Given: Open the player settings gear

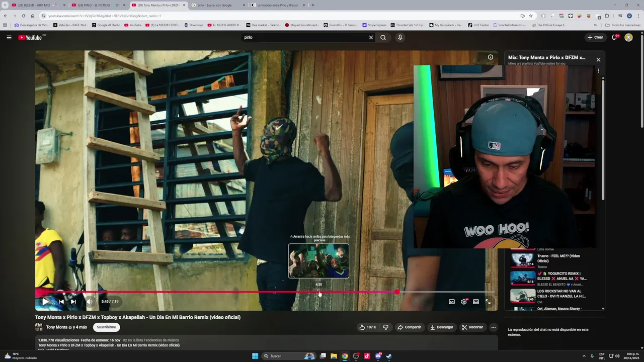Looking at the screenshot, I should pos(464,302).
